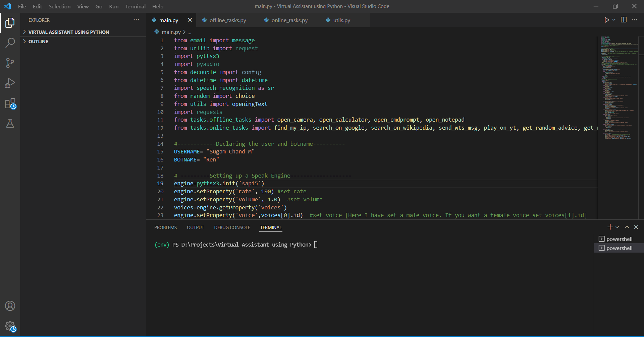Close the terminal panel
This screenshot has width=644, height=337.
tap(636, 227)
